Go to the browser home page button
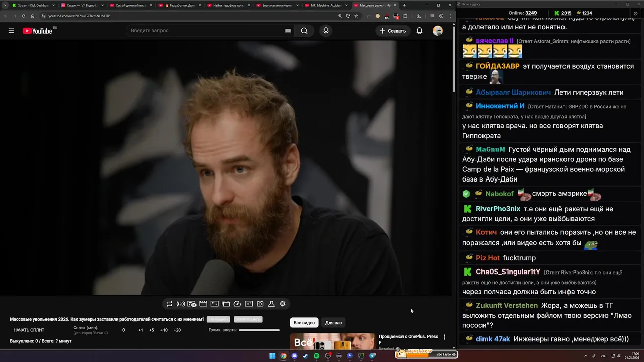The image size is (644, 362). coord(33,16)
